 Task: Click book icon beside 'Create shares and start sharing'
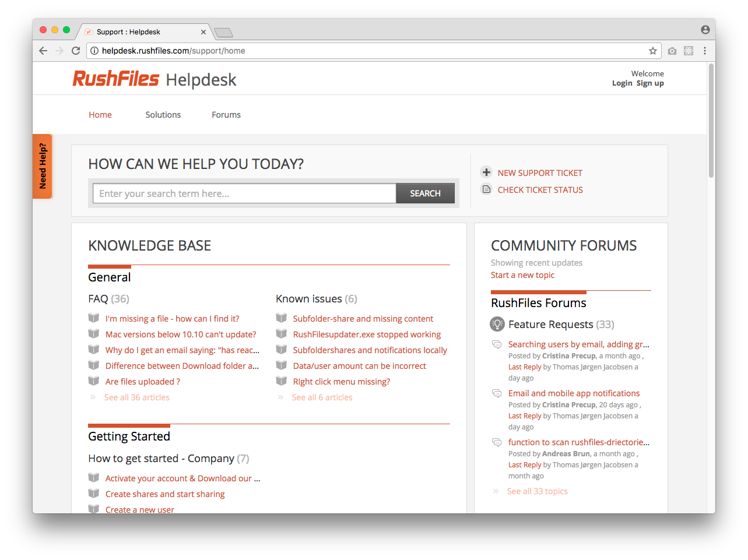94,494
